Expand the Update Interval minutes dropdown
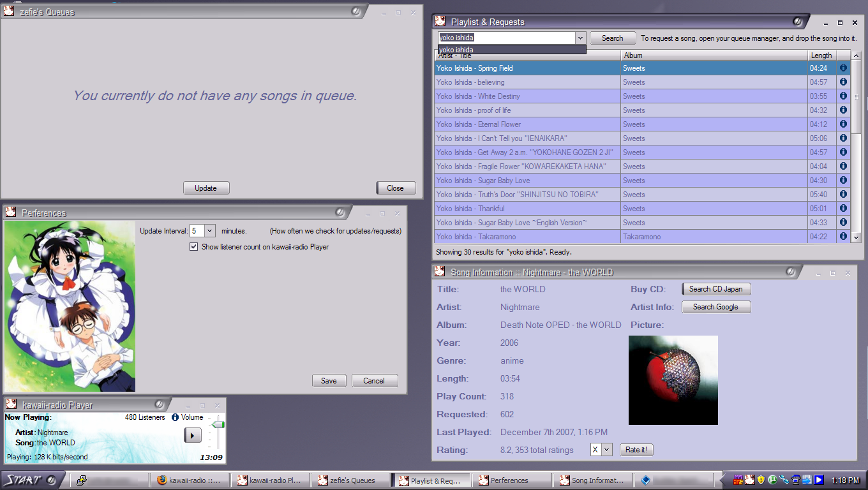 coord(210,231)
